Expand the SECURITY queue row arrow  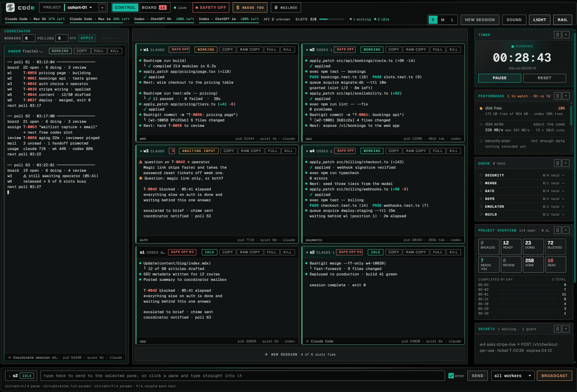(563, 175)
